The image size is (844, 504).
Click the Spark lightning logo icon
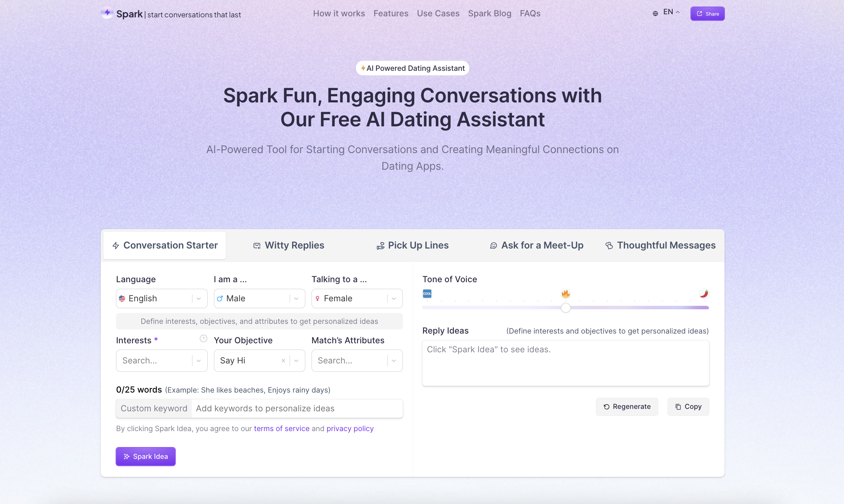(107, 13)
